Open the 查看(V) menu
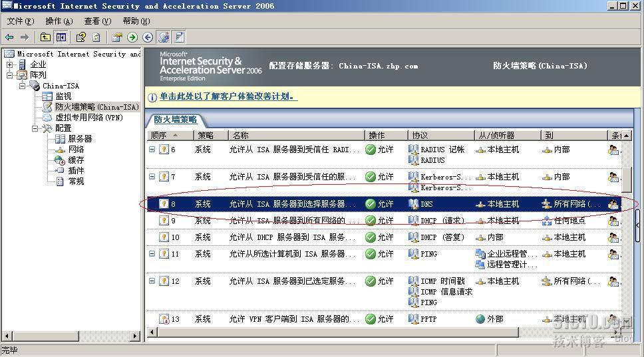644x357 pixels. pyautogui.click(x=97, y=21)
